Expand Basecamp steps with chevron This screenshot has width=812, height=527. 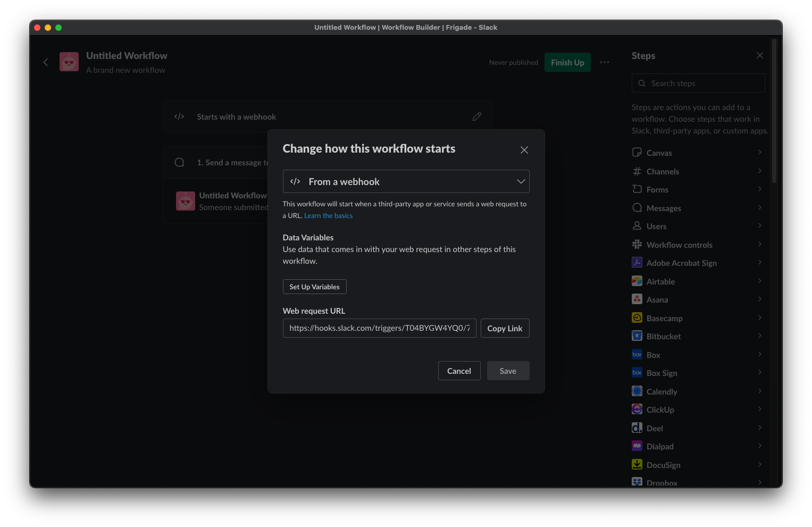(760, 317)
